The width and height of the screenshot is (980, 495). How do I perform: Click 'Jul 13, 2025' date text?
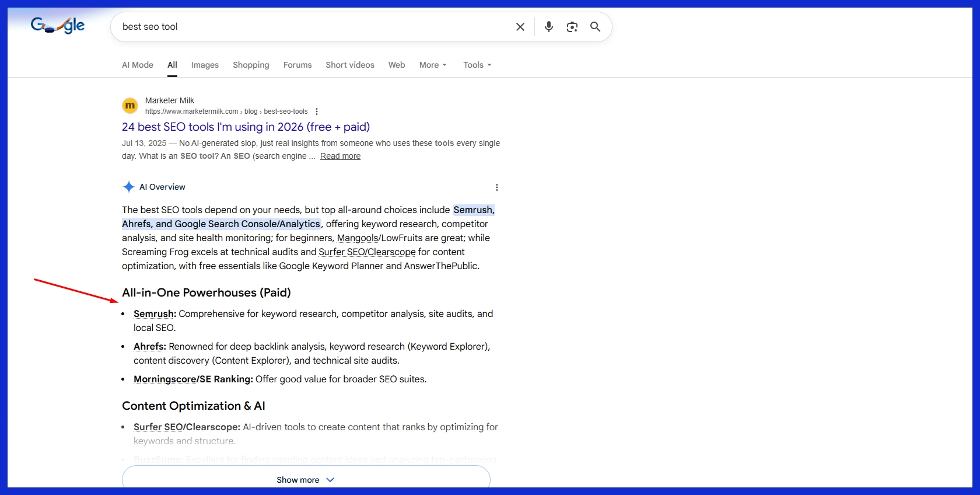coord(144,143)
